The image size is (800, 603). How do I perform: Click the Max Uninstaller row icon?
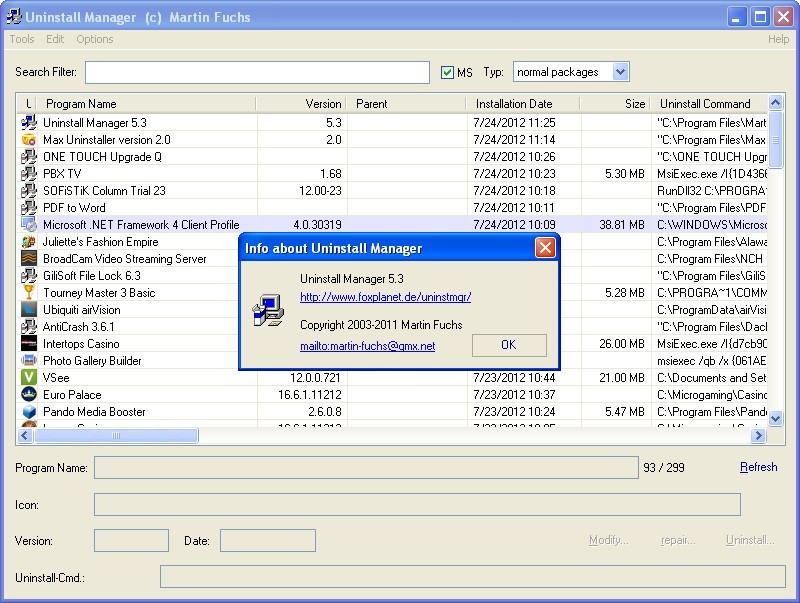(29, 140)
